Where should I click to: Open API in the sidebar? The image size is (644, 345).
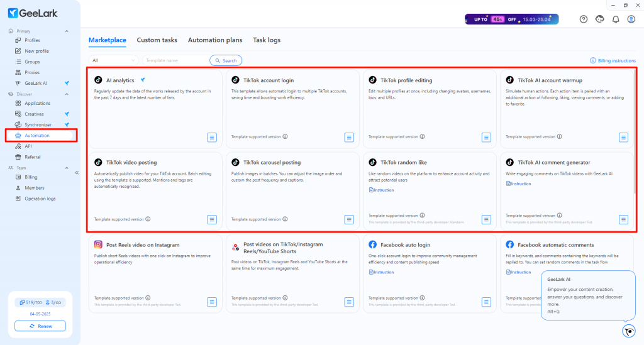[x=28, y=146]
